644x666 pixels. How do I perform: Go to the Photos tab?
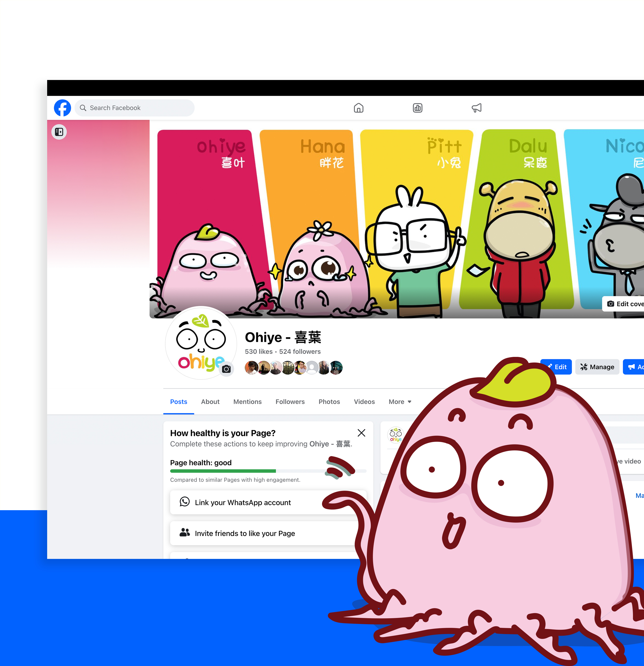tap(329, 402)
